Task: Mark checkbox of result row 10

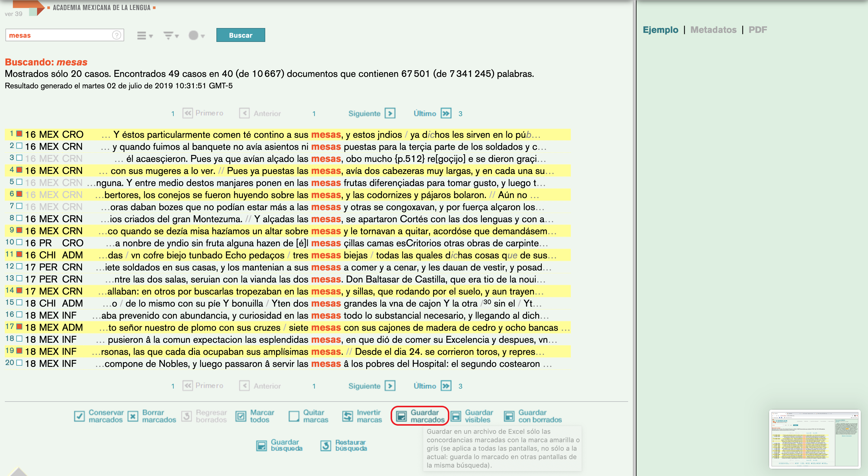Action: pos(19,242)
